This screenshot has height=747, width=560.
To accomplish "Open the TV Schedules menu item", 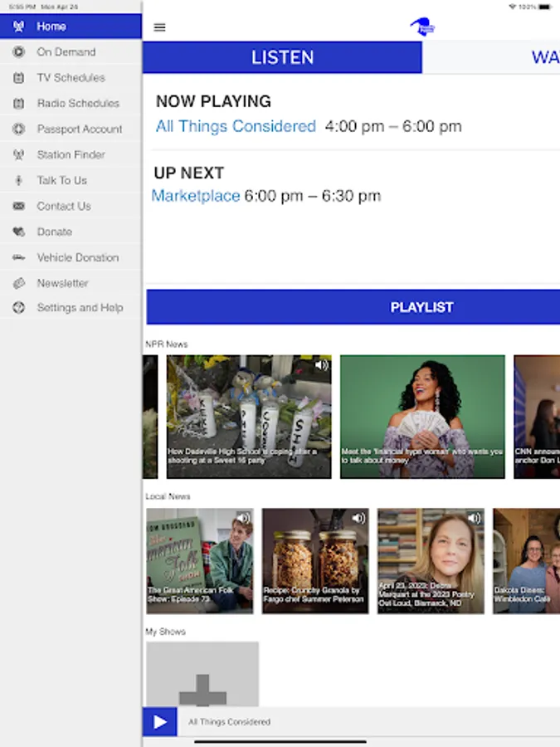I will tap(71, 78).
